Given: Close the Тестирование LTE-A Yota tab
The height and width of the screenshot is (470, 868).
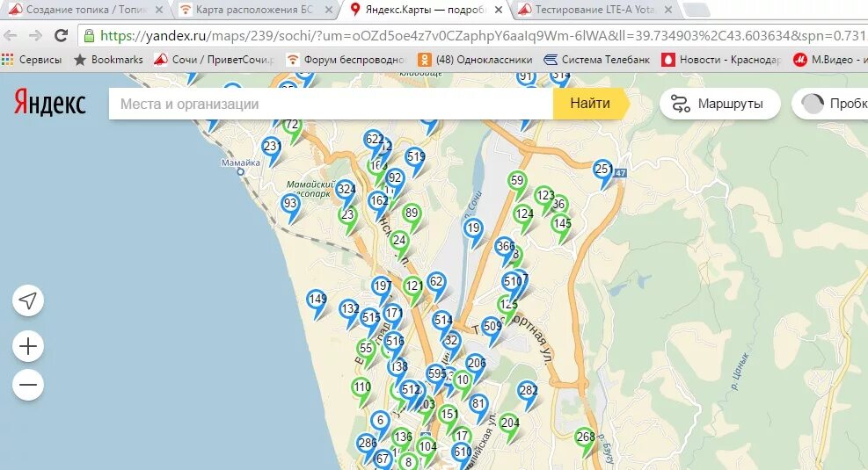Looking at the screenshot, I should point(668,10).
